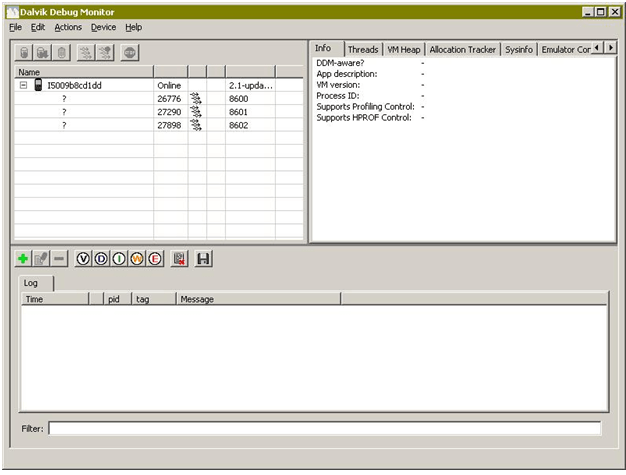Toggle the Error (E) log level
Screen dimensions: 626x475
coord(155,259)
